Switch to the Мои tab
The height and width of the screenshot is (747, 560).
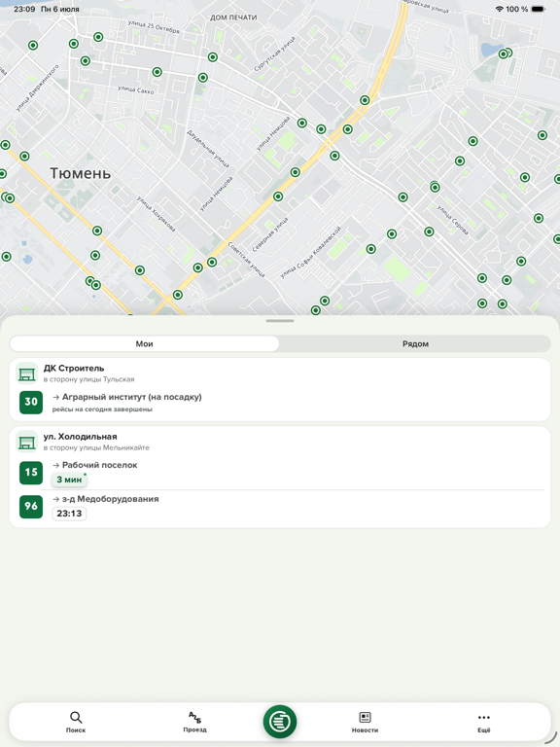pos(144,343)
